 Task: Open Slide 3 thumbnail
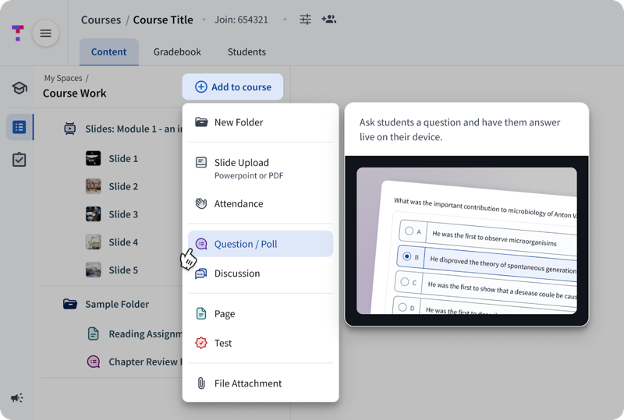coord(93,214)
